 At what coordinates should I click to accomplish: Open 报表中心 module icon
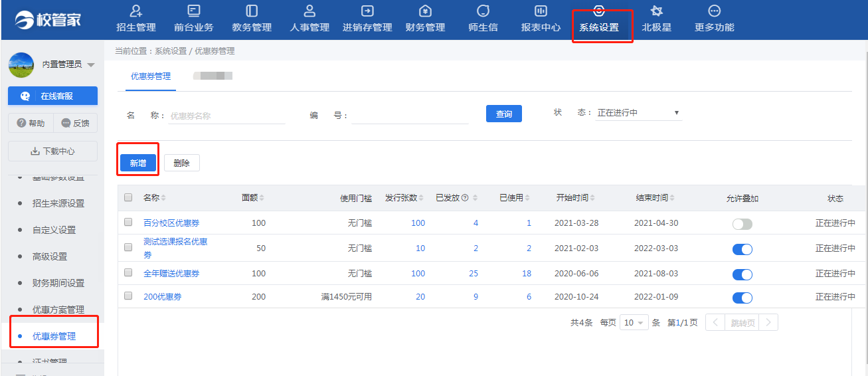pyautogui.click(x=541, y=11)
